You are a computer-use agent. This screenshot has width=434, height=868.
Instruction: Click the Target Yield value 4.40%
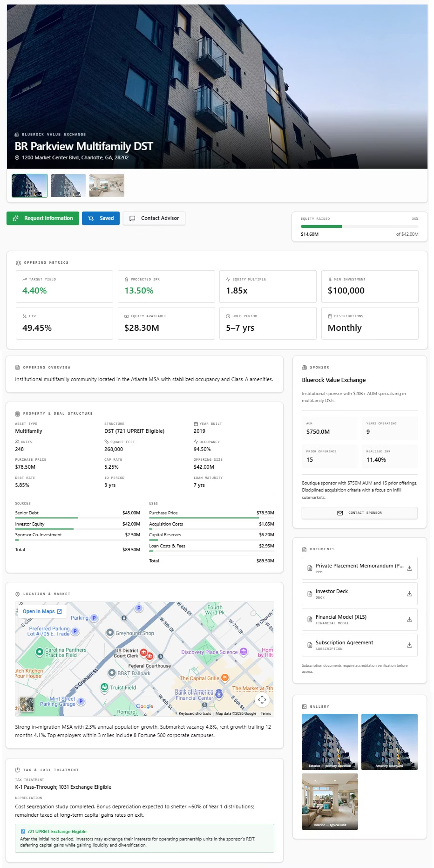tap(34, 291)
